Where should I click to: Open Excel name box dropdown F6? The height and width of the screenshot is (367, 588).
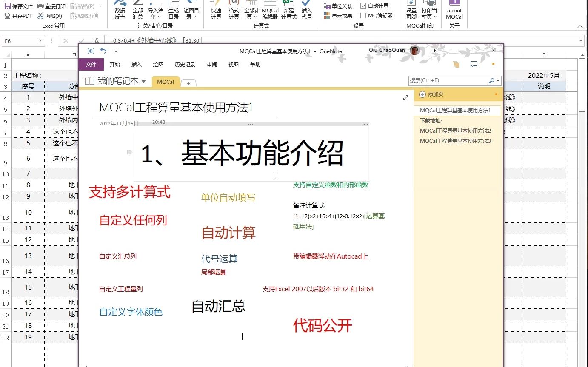click(x=41, y=41)
